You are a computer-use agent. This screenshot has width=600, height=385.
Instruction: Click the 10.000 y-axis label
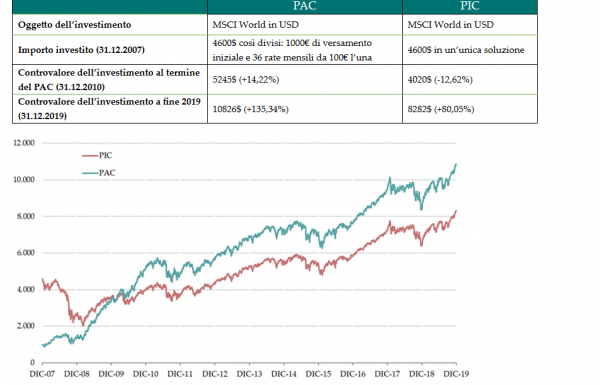(24, 180)
